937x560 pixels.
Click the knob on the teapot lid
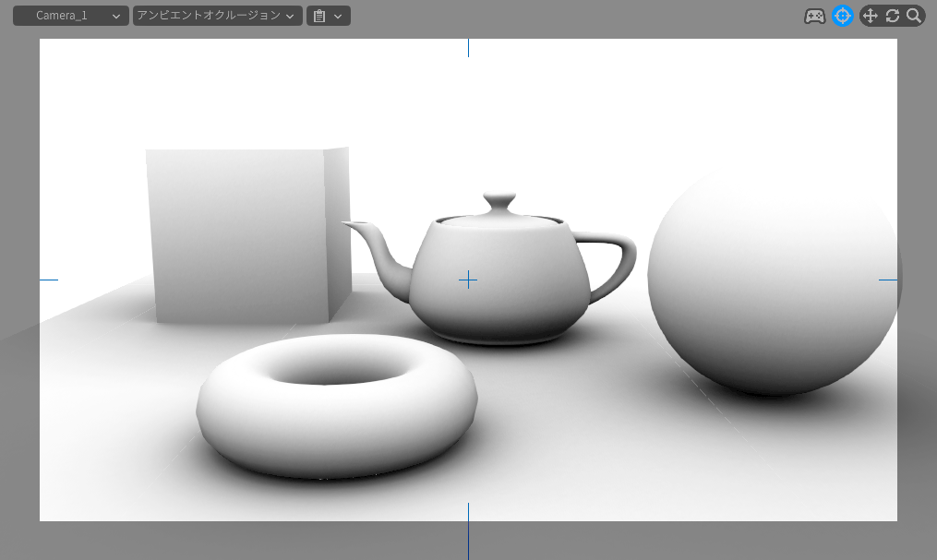pyautogui.click(x=499, y=199)
